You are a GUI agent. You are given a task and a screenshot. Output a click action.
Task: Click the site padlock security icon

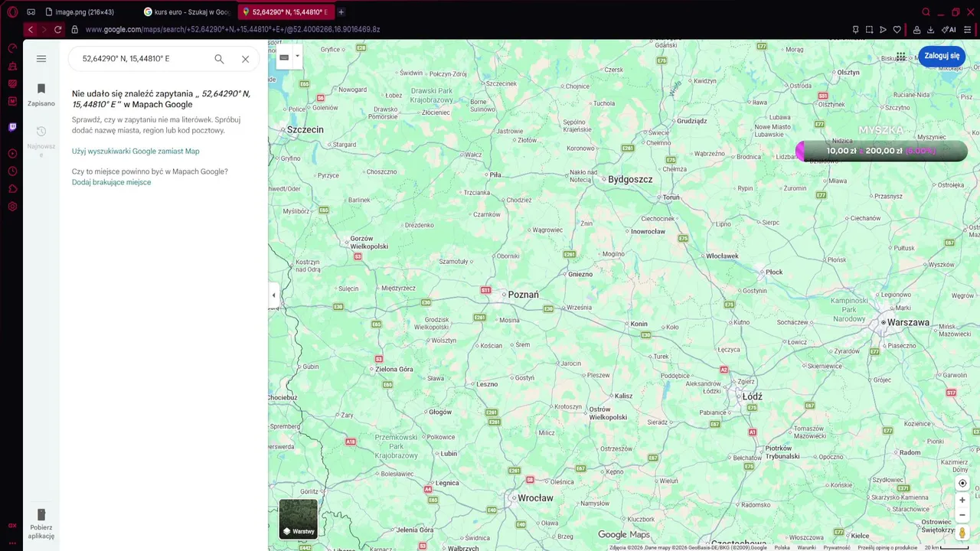point(74,30)
